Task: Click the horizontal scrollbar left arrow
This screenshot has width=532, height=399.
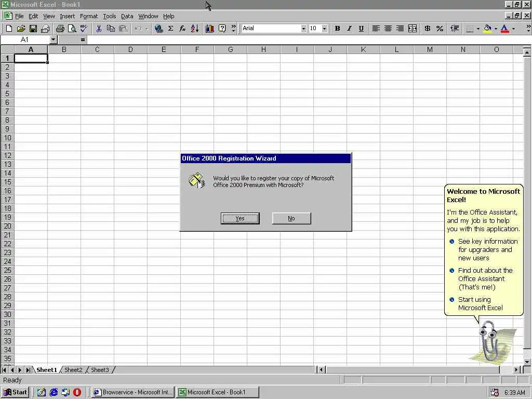Action: tap(321, 370)
